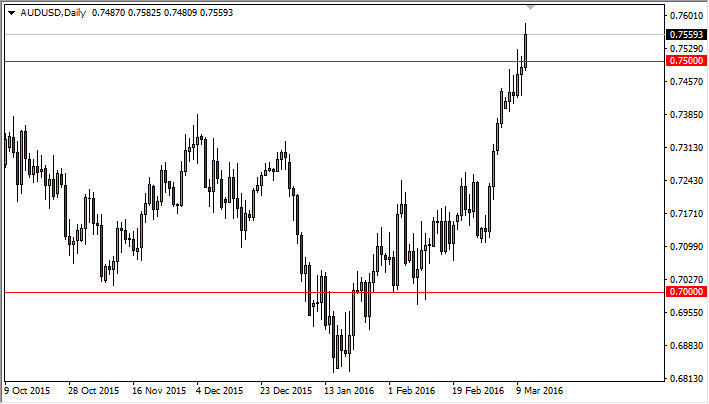Click the 23 Dec 2015 date label
The width and height of the screenshot is (709, 404).
288,391
